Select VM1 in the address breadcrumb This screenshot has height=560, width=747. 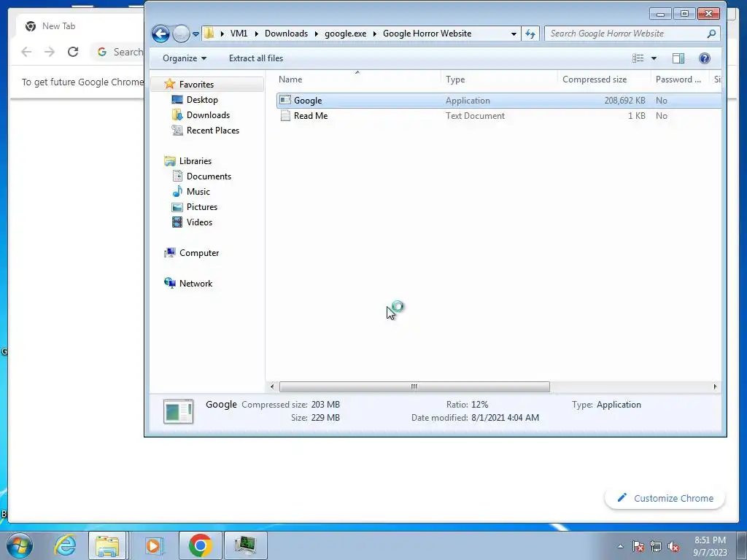point(239,34)
